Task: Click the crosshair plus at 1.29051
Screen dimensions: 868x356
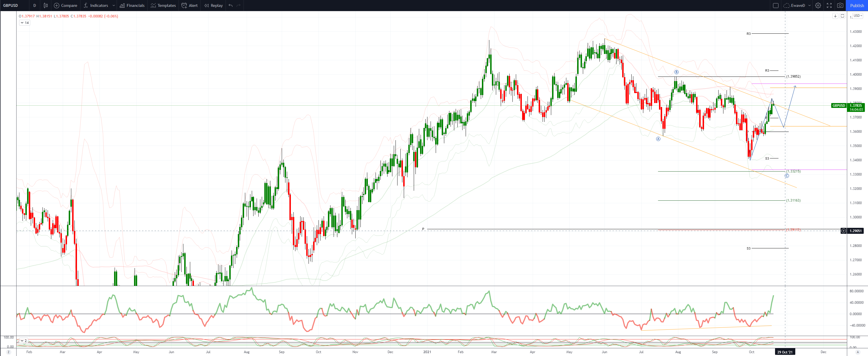Action: click(843, 231)
